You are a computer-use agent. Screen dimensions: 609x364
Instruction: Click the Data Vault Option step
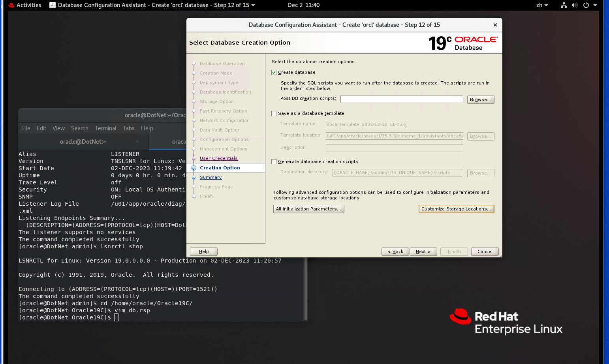click(x=220, y=130)
